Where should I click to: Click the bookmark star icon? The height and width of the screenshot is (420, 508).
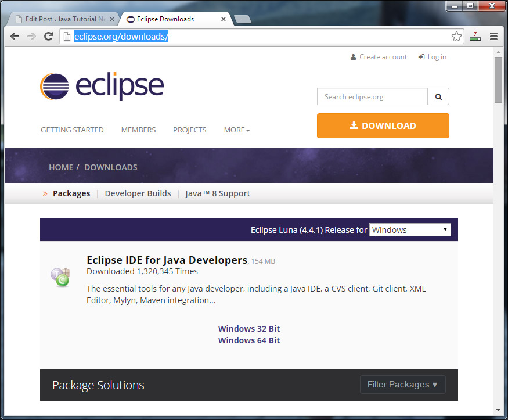pyautogui.click(x=456, y=36)
